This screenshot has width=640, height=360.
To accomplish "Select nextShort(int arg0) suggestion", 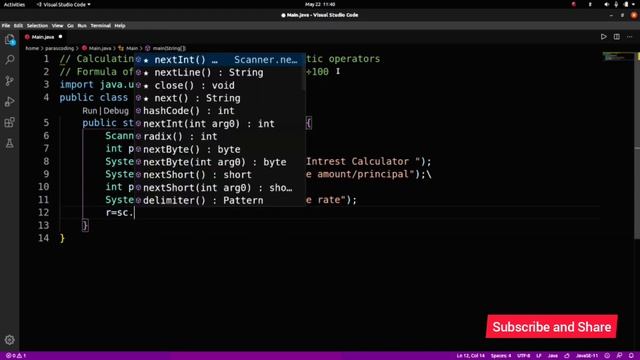I will coord(220,188).
